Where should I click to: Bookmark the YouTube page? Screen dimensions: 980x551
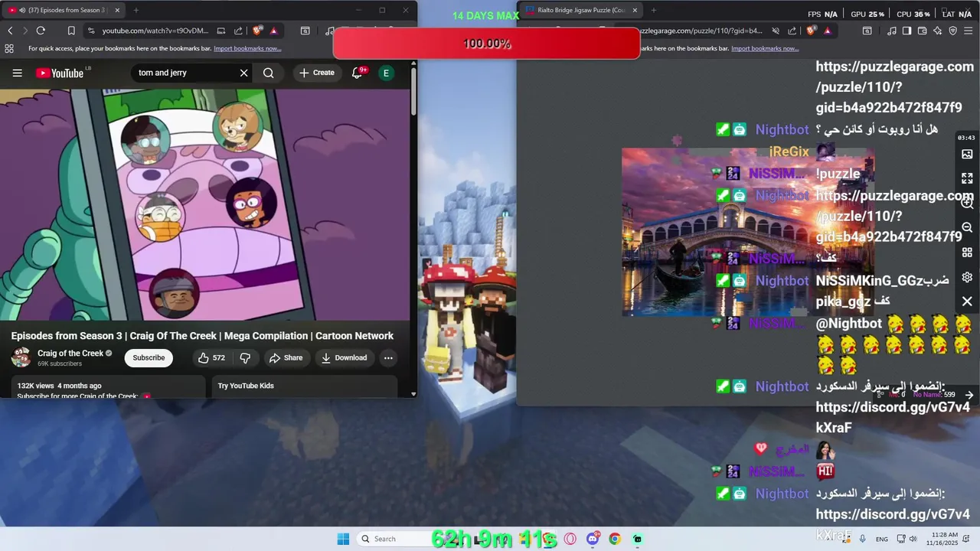point(71,31)
